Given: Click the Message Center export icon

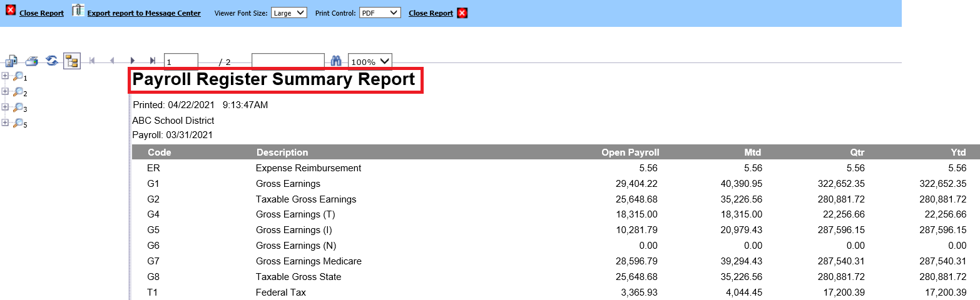Looking at the screenshot, I should 78,11.
